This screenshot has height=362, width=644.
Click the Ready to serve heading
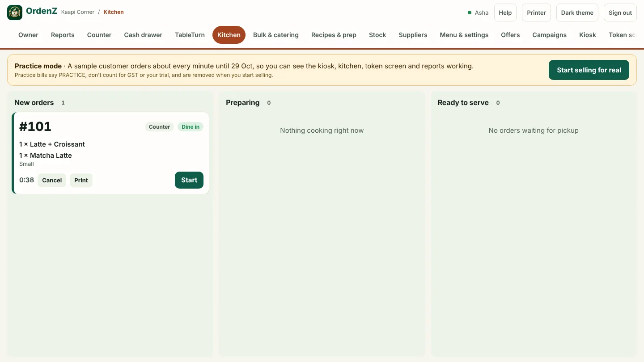point(463,103)
